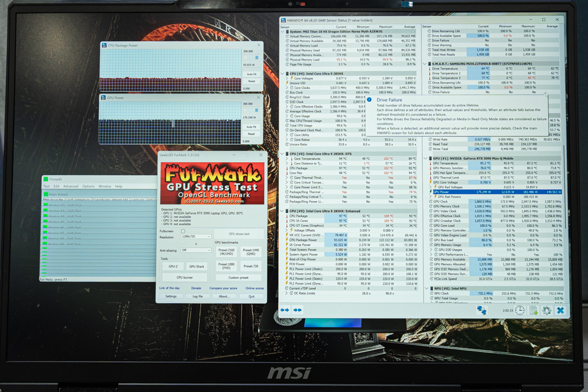588x392 pixels.
Task: Click the clock icon beside Virtual Memory Load
Action: pos(288,46)
